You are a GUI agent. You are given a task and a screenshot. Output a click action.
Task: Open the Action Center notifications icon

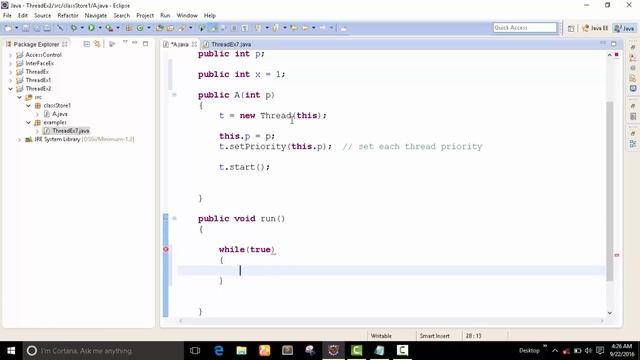(x=600, y=350)
